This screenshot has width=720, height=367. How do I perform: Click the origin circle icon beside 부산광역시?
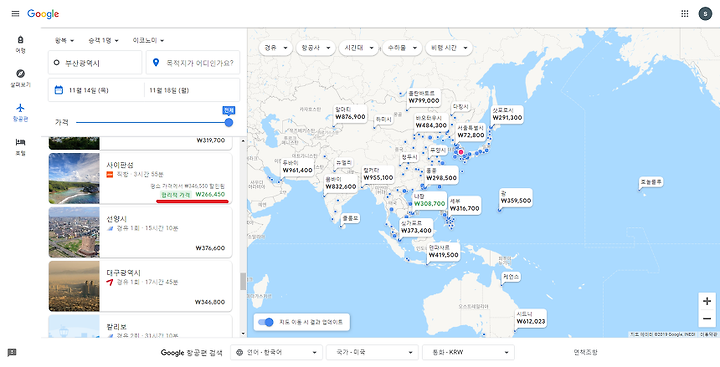56,62
